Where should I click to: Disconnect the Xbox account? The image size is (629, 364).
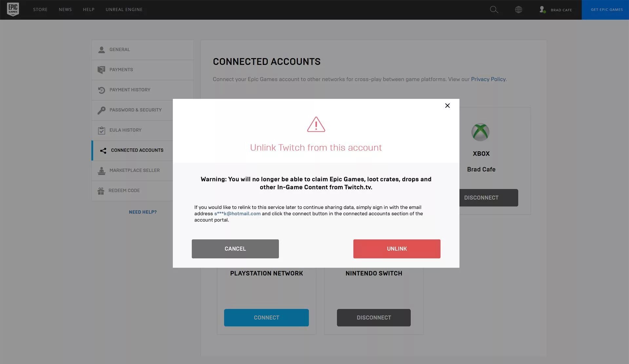[x=488, y=198]
